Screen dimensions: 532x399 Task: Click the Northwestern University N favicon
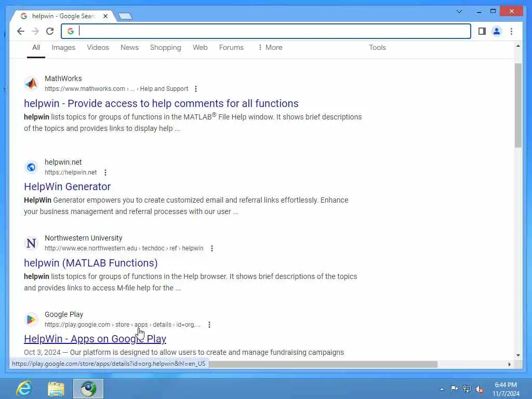[x=31, y=243]
